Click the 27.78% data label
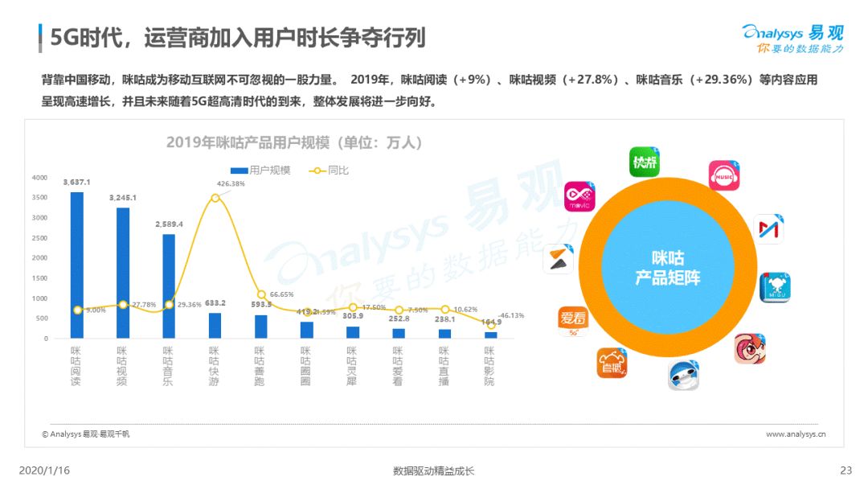The image size is (868, 489). pyautogui.click(x=144, y=305)
